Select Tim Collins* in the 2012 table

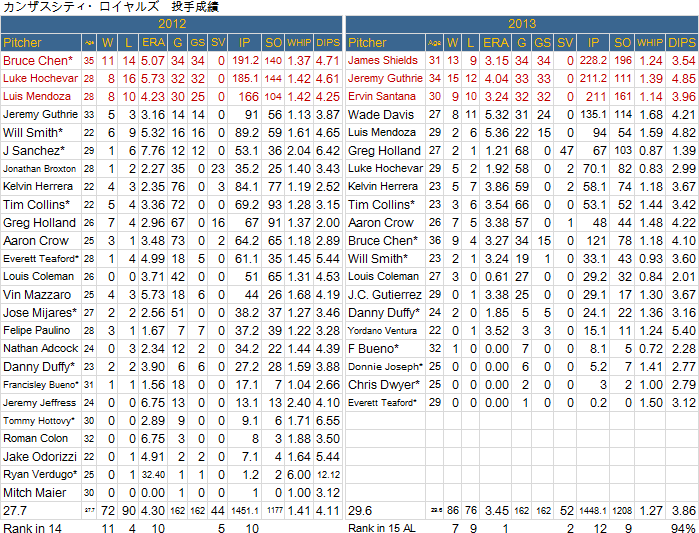pyautogui.click(x=37, y=205)
